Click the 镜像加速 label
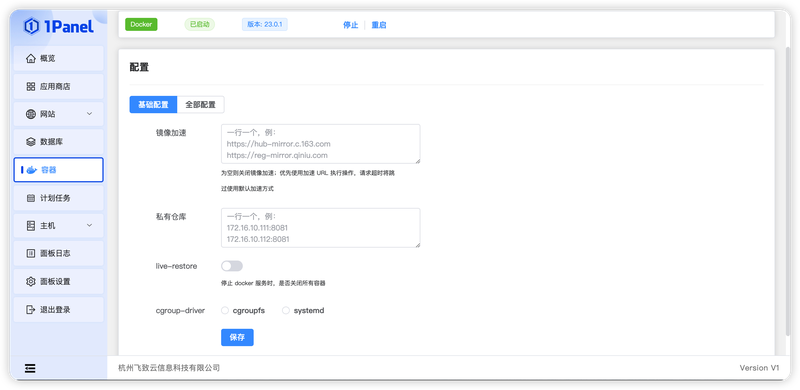Image resolution: width=800 pixels, height=390 pixels. [171, 133]
